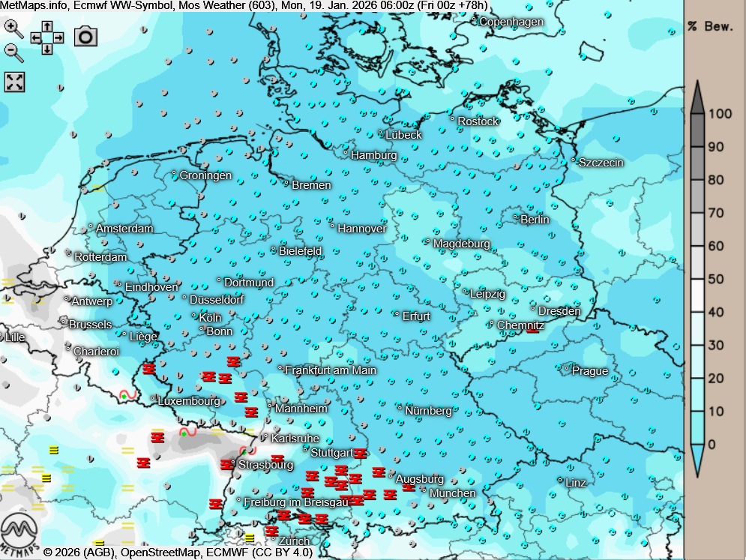This screenshot has height=560, width=746.
Task: Click the 50 percent level on legend
Action: click(715, 279)
